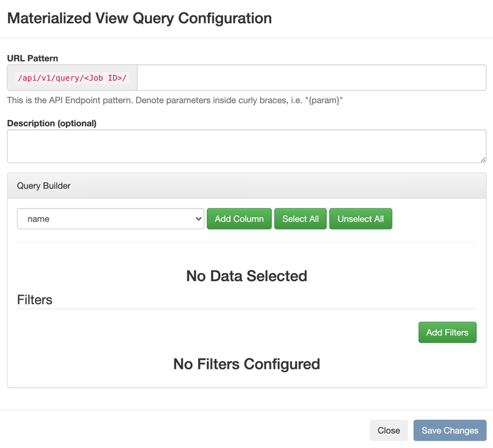
Task: Click the No Filters Configured message
Action: coord(246,364)
